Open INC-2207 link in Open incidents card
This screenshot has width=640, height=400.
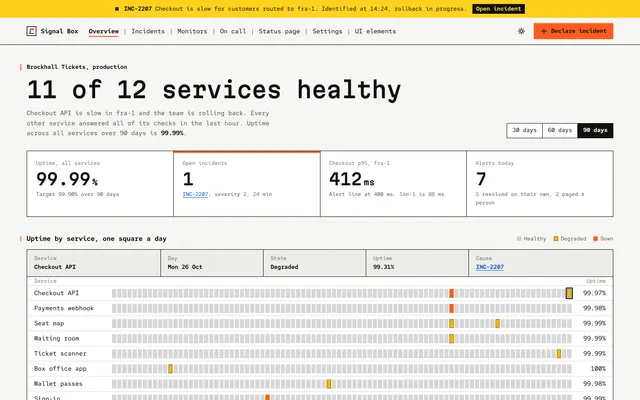[195, 194]
